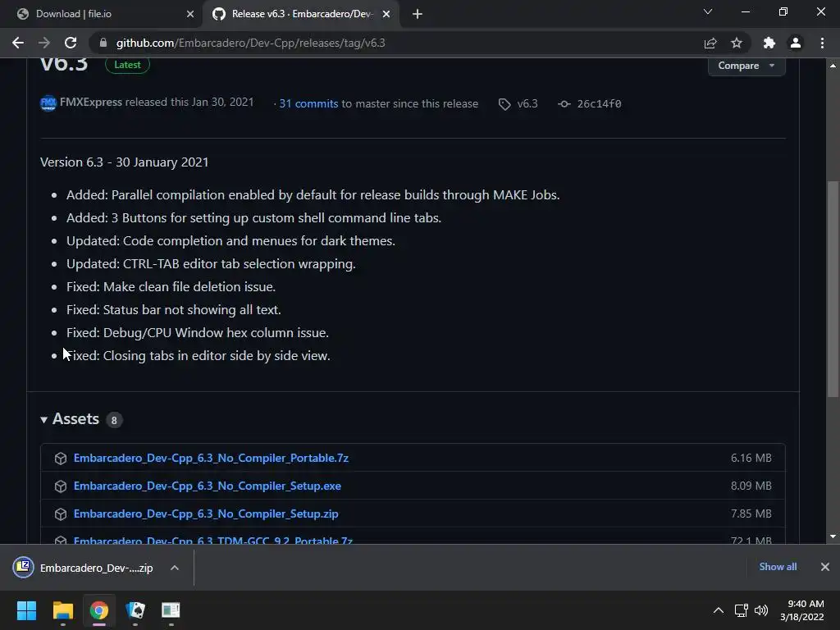Open Chrome three-dot menu
This screenshot has height=630, width=840.
coord(822,43)
